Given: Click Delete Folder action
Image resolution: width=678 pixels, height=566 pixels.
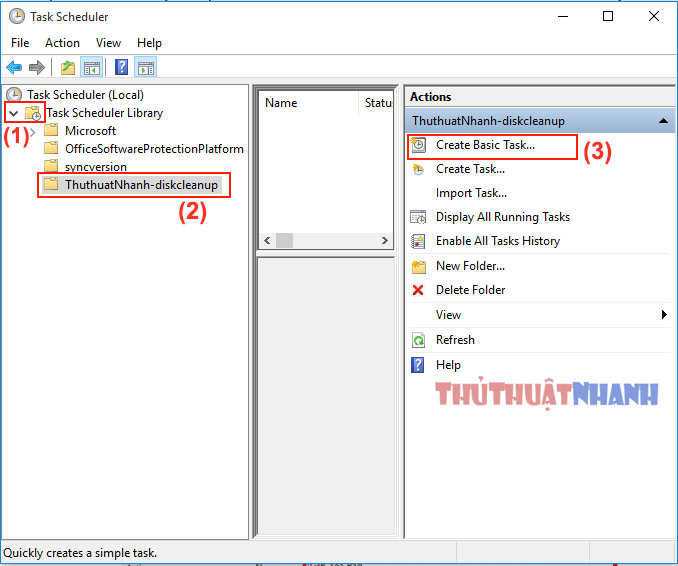Looking at the screenshot, I should click(470, 290).
